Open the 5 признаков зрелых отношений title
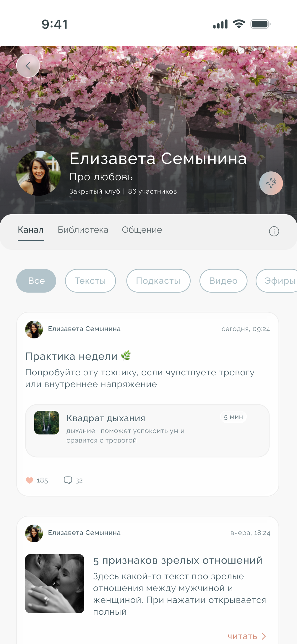297x644 pixels. pyautogui.click(x=178, y=560)
